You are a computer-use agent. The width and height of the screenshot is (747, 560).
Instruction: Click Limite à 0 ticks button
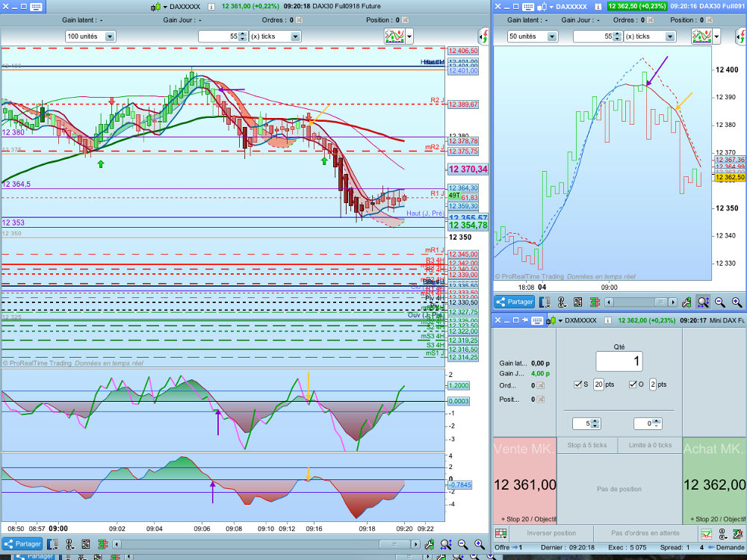(x=650, y=445)
